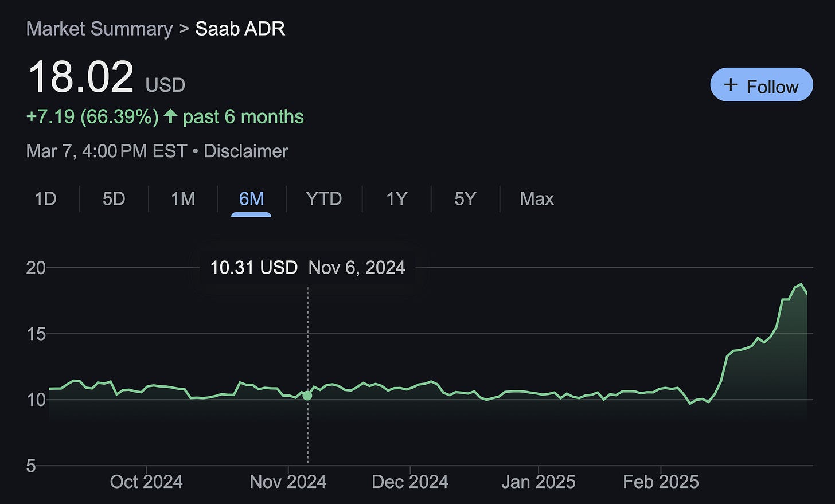835x504 pixels.
Task: Show the 1Y chart range
Action: click(396, 198)
